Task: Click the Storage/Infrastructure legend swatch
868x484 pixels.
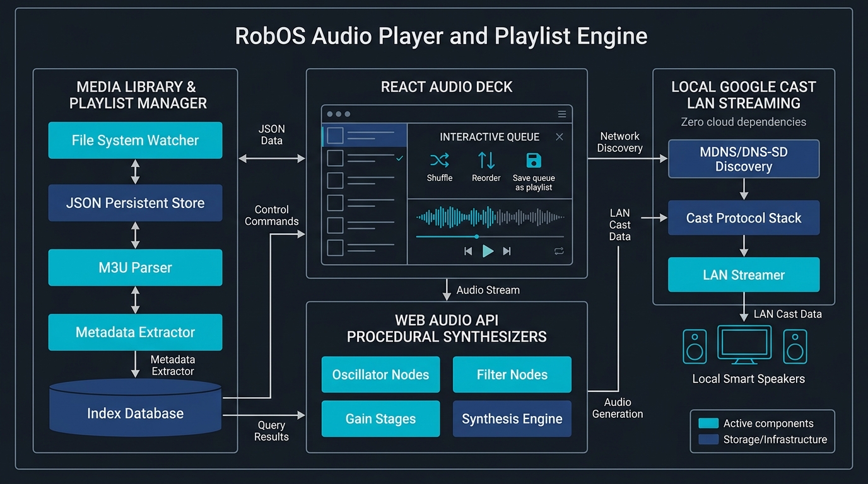Action: 708,440
